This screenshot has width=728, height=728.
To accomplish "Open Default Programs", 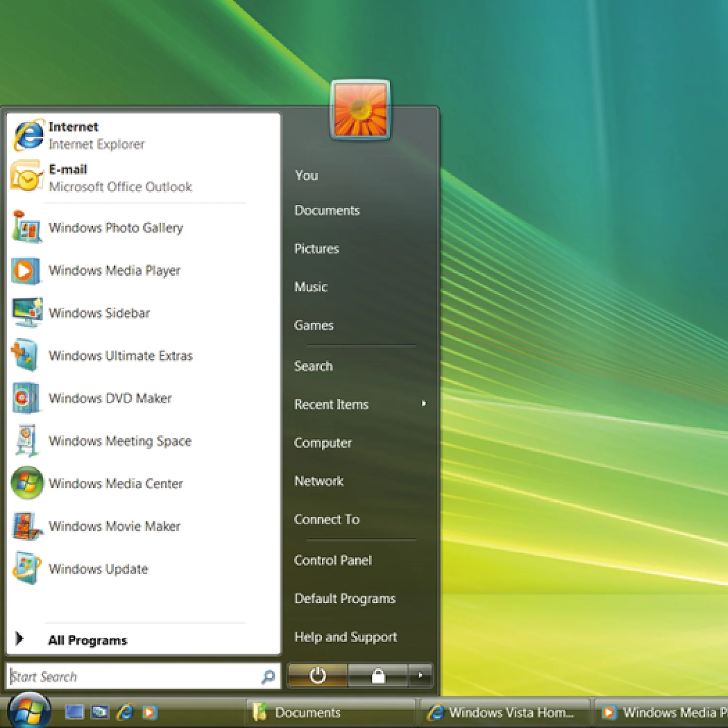I will point(345,598).
